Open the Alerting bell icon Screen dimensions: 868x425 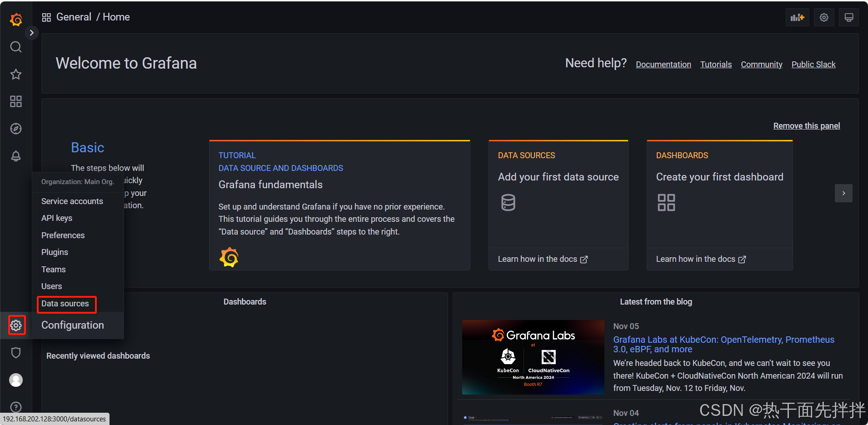16,156
